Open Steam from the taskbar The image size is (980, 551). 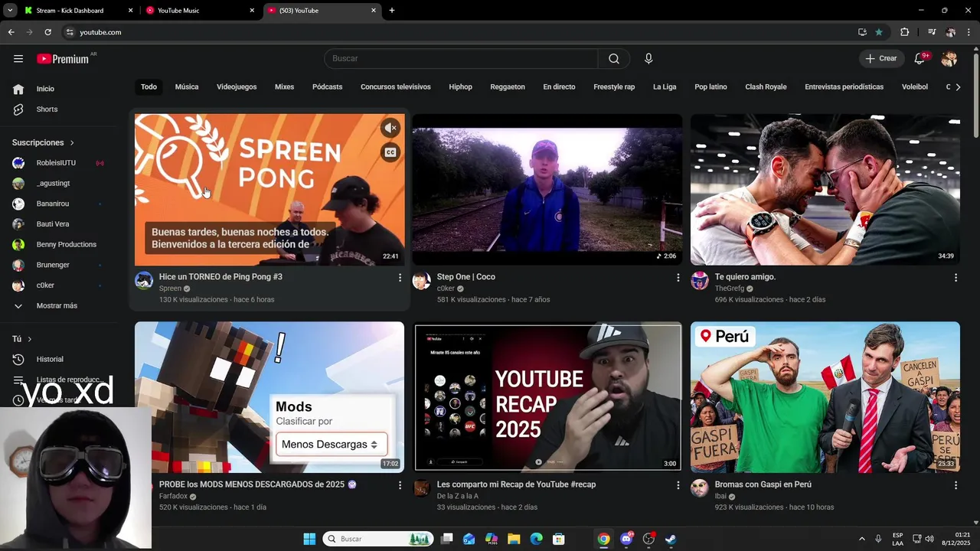[x=670, y=539]
